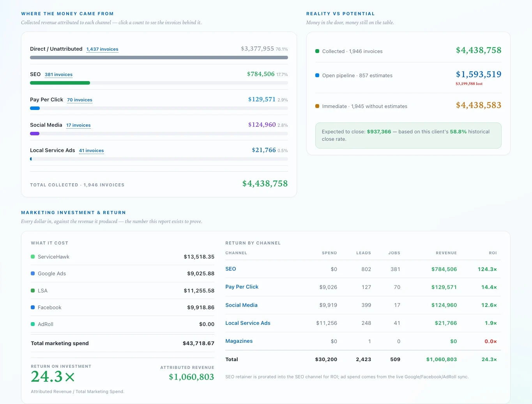Image resolution: width=532 pixels, height=404 pixels.
Task: Click the Expected to close $937,366 note
Action: [x=408, y=135]
